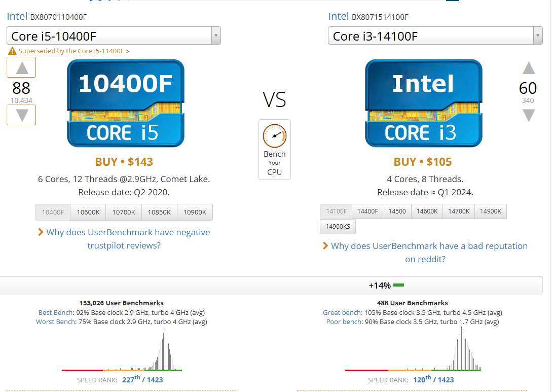Image resolution: width=553 pixels, height=392 pixels.
Task: Open the Superseded by Core i5-11400F link
Action: tap(73, 51)
